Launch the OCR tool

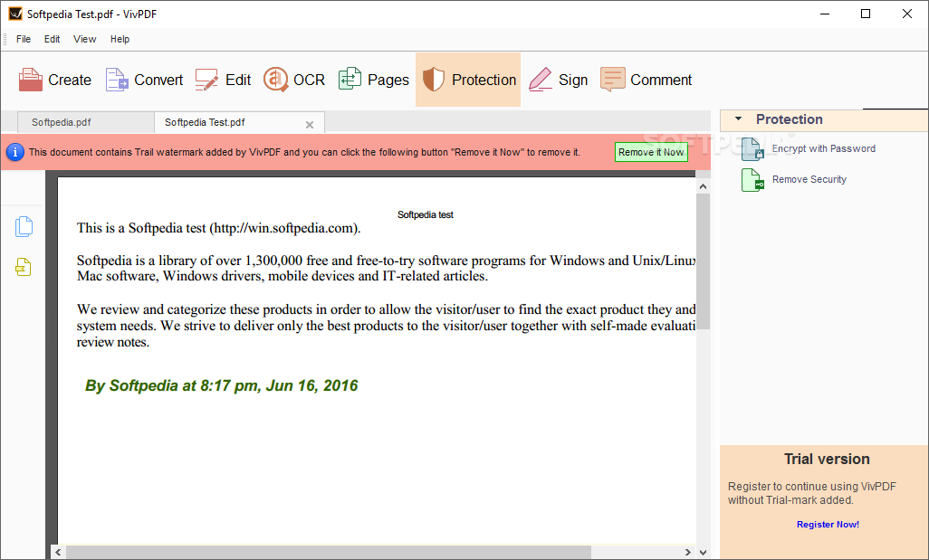point(294,80)
